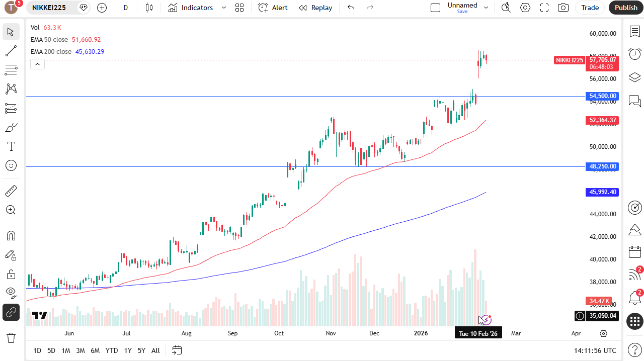Select the 3M date range
This screenshot has width=644, height=361.
coord(80,350)
